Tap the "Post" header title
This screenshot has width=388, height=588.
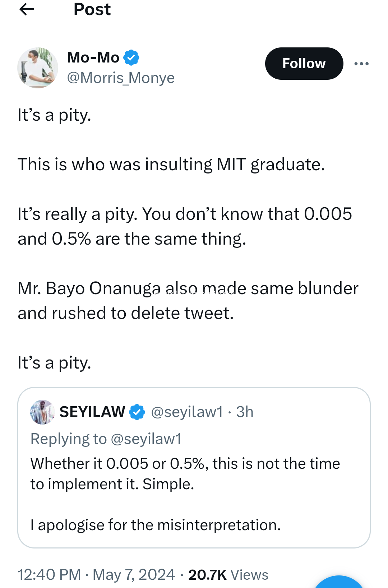(92, 9)
